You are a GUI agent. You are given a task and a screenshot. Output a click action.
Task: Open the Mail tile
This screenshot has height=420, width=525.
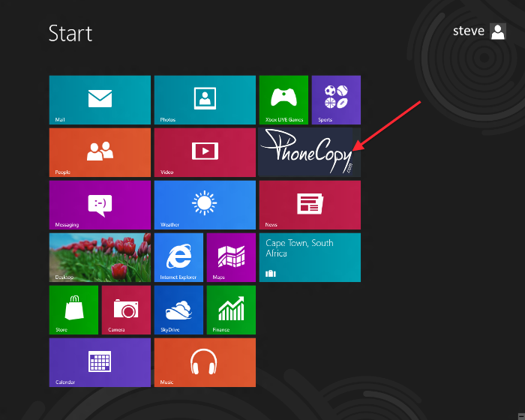100,100
